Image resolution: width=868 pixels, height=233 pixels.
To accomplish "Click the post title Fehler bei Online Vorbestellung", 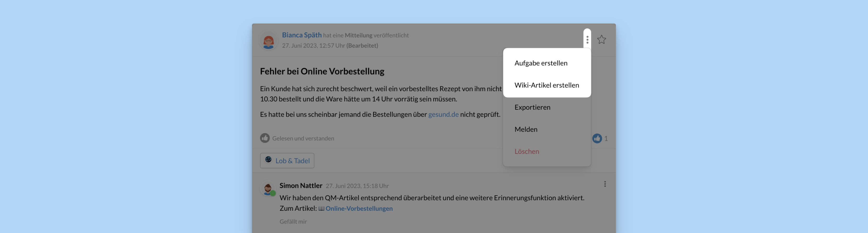I will pos(322,72).
